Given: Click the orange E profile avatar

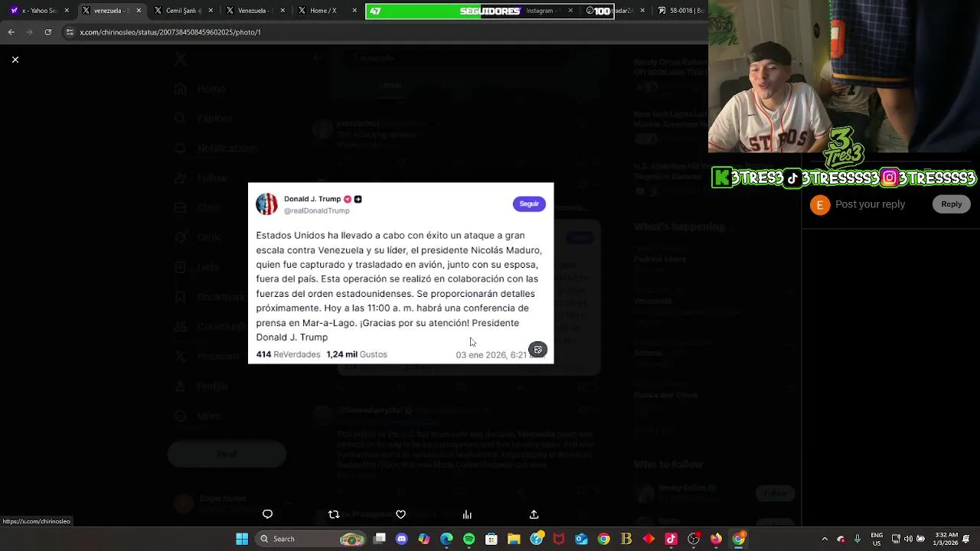Looking at the screenshot, I should click(x=820, y=204).
